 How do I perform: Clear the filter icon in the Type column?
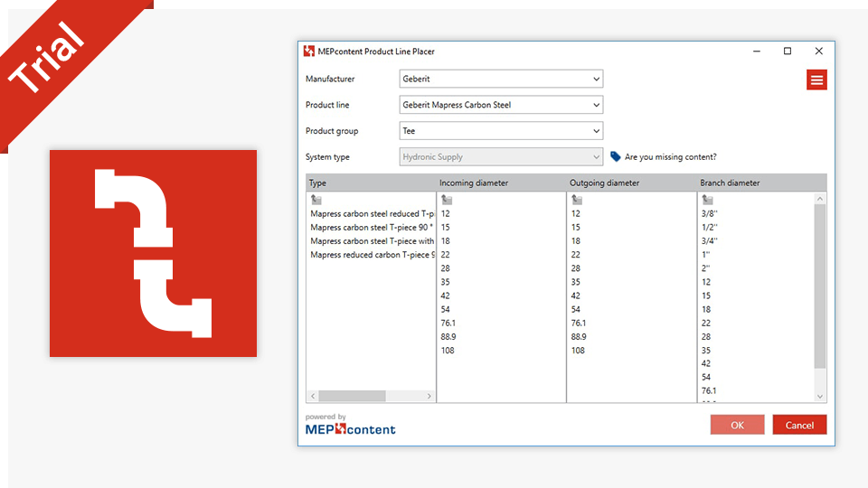coord(316,199)
